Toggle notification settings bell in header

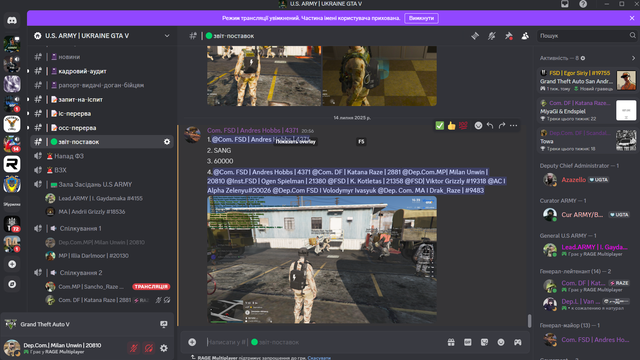tap(492, 36)
